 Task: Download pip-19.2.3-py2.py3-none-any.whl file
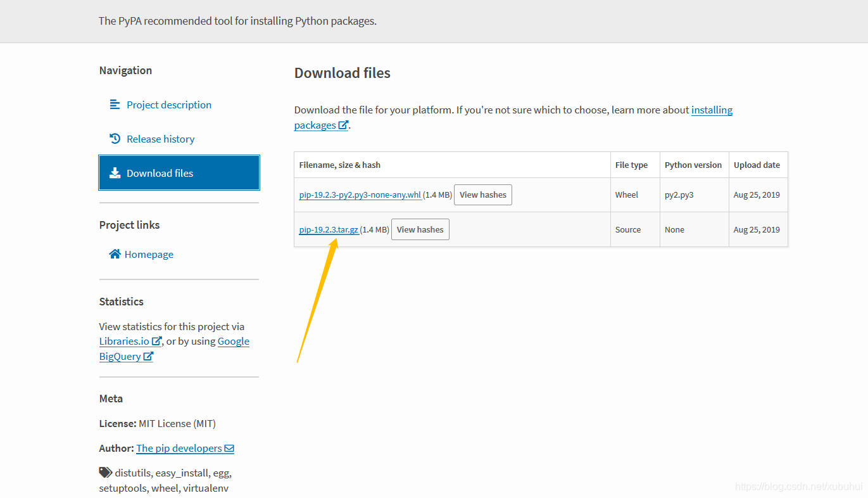coord(360,195)
